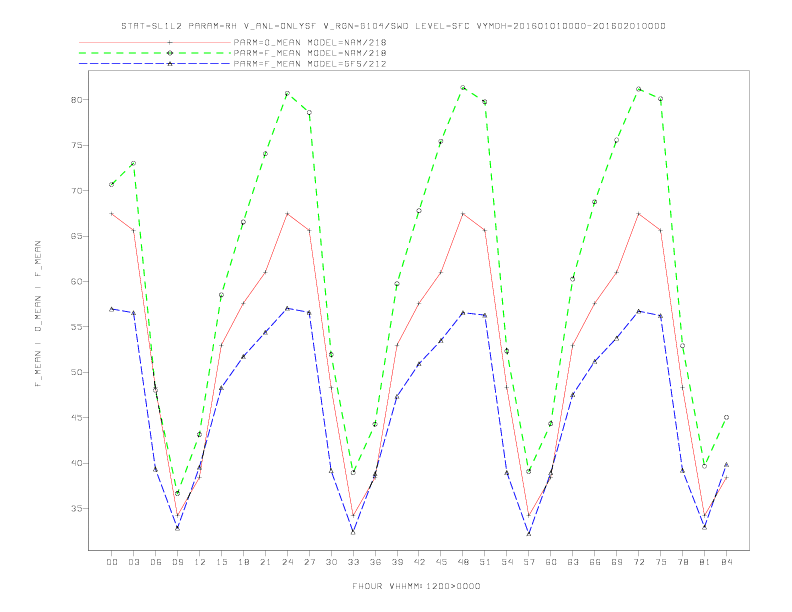The width and height of the screenshot is (792, 612).
Task: Click green NAM circle marker at forecast hour 48
Action: tap(463, 87)
